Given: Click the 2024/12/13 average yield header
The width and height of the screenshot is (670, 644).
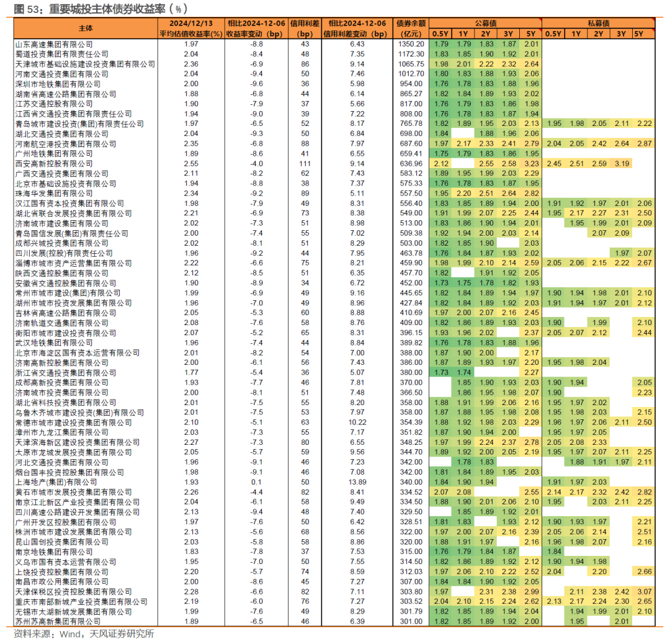Looking at the screenshot, I should 191,28.
